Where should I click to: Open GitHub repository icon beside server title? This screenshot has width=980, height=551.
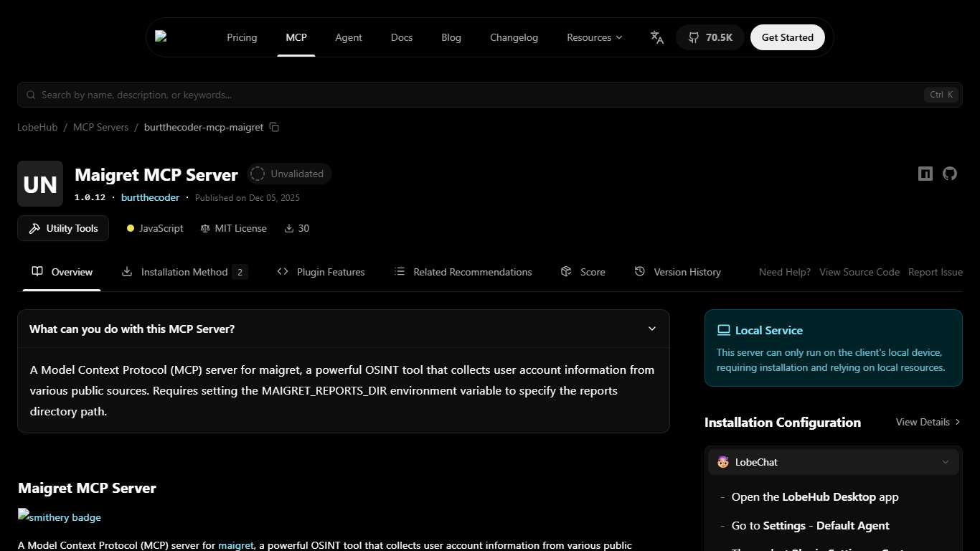point(950,174)
